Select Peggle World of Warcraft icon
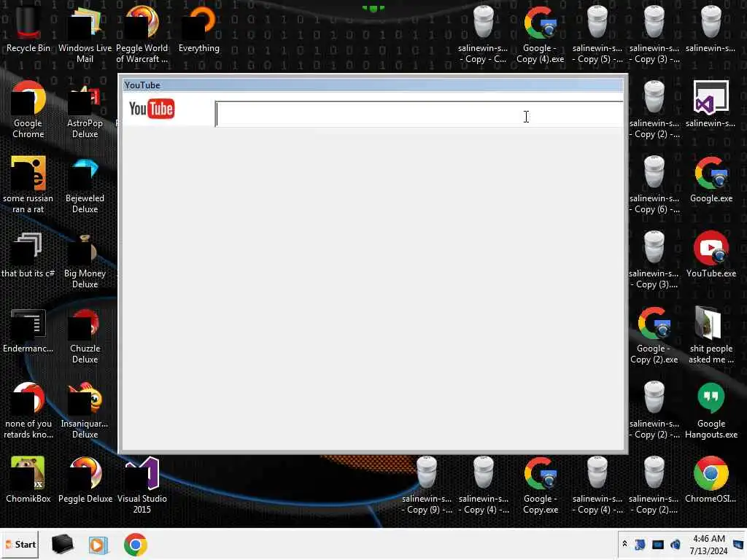 (142, 34)
